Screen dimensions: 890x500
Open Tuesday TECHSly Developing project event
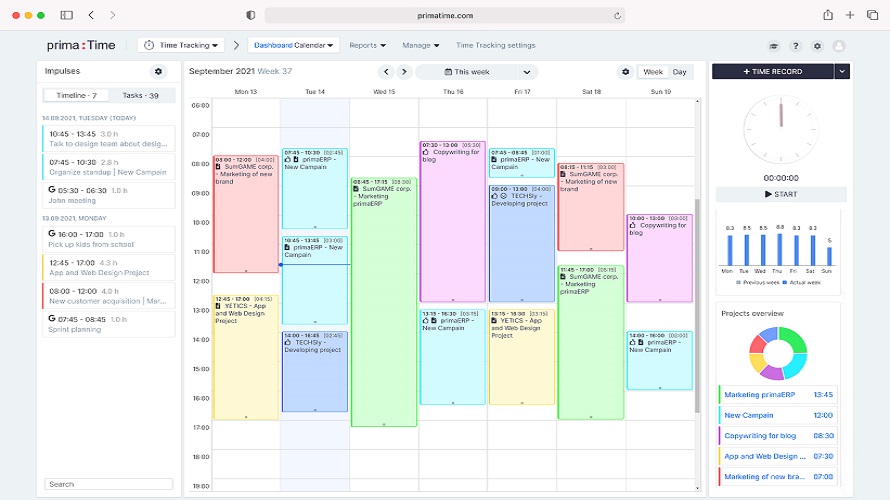point(315,372)
